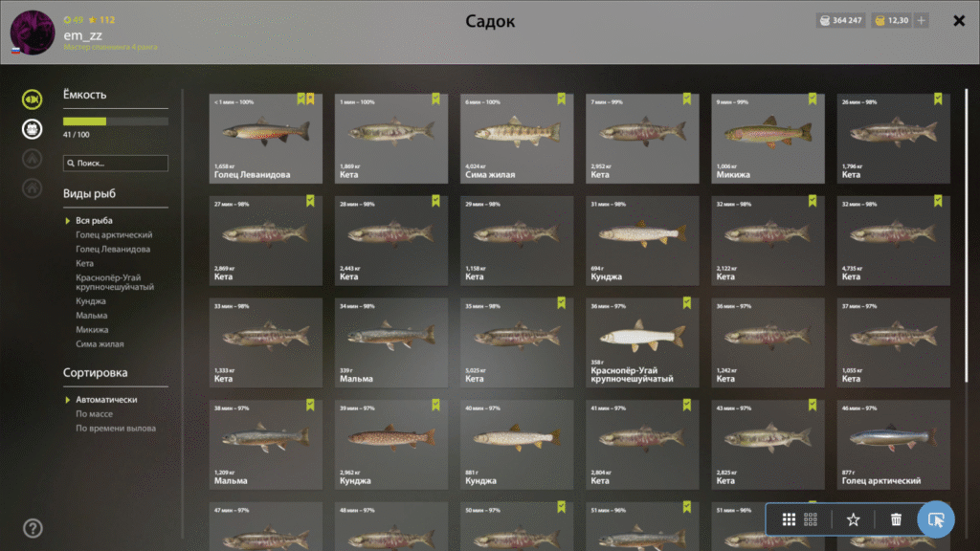Viewport: 980px width, 551px height.
Task: Toggle bookmark on Микижа card
Action: 813,99
